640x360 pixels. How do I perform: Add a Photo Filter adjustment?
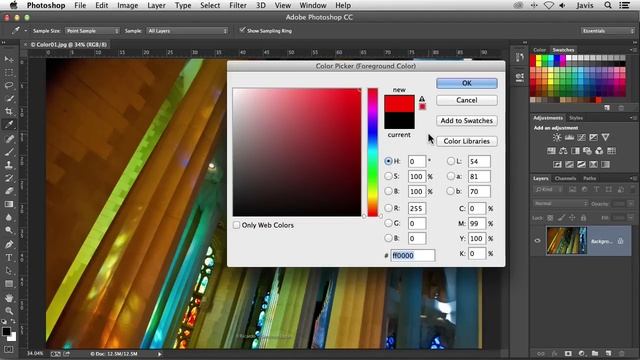click(587, 151)
